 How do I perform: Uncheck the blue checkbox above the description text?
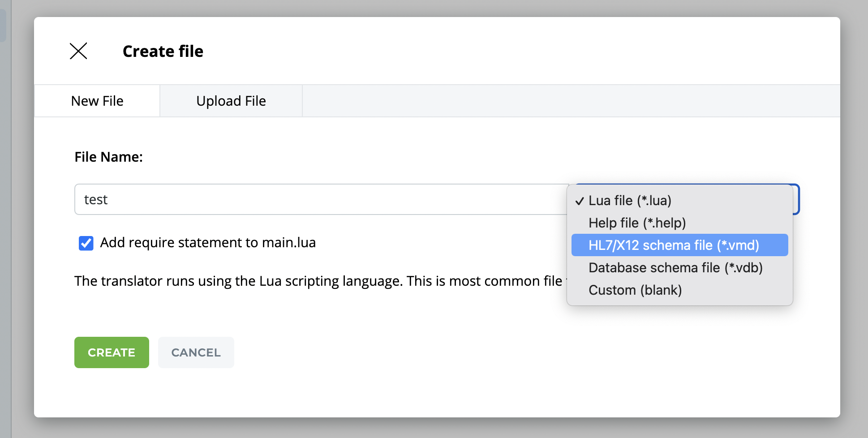[x=86, y=243]
